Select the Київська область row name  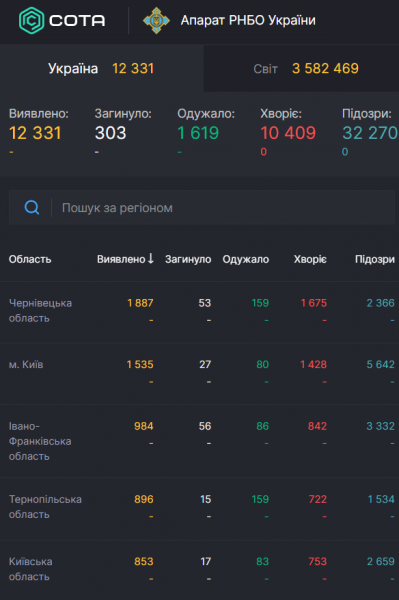click(x=31, y=569)
